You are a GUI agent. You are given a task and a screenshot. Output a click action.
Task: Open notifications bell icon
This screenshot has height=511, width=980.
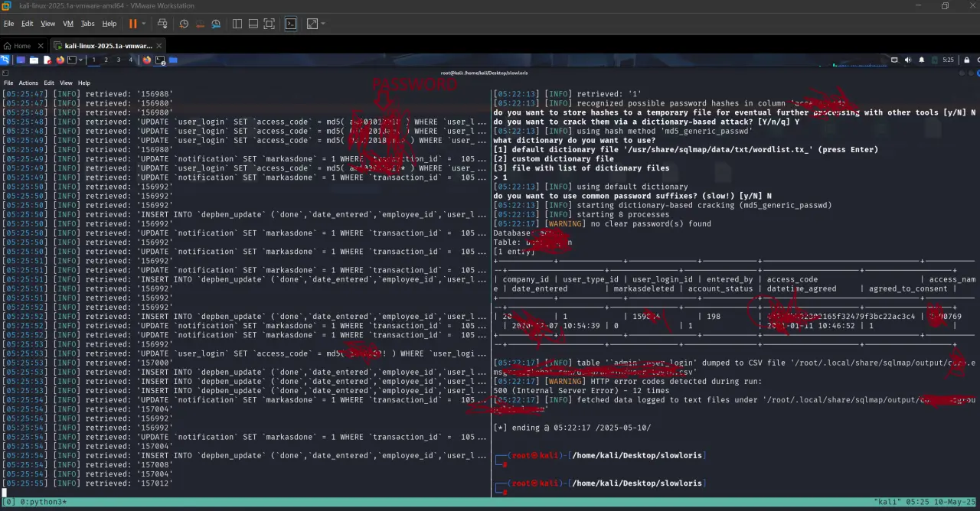click(x=922, y=60)
